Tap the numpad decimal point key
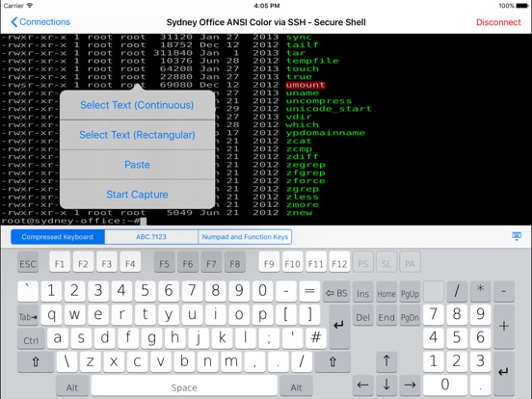The image size is (532, 399). point(480,386)
